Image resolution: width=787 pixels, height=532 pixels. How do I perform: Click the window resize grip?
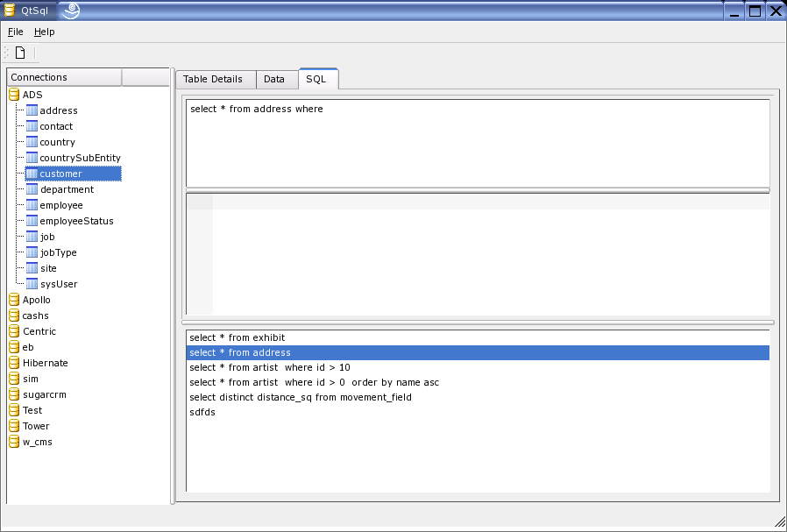point(780,522)
